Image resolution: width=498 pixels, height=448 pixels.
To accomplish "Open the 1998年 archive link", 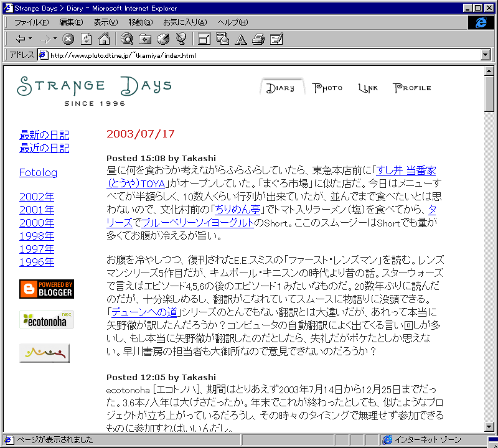I will 37,236.
